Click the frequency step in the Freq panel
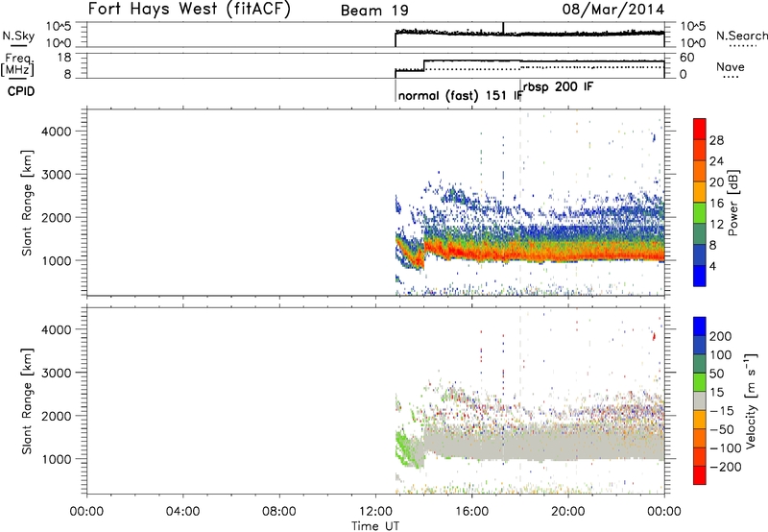The width and height of the screenshot is (768, 532). pos(424,65)
